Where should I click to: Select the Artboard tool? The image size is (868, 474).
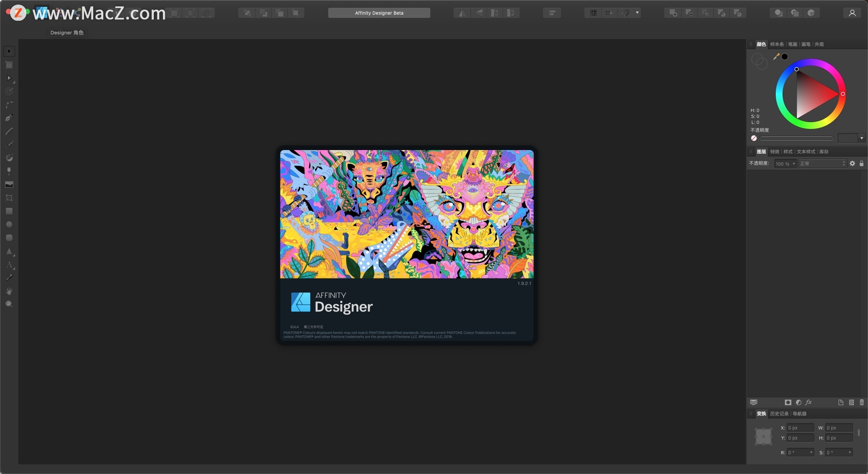tap(9, 65)
